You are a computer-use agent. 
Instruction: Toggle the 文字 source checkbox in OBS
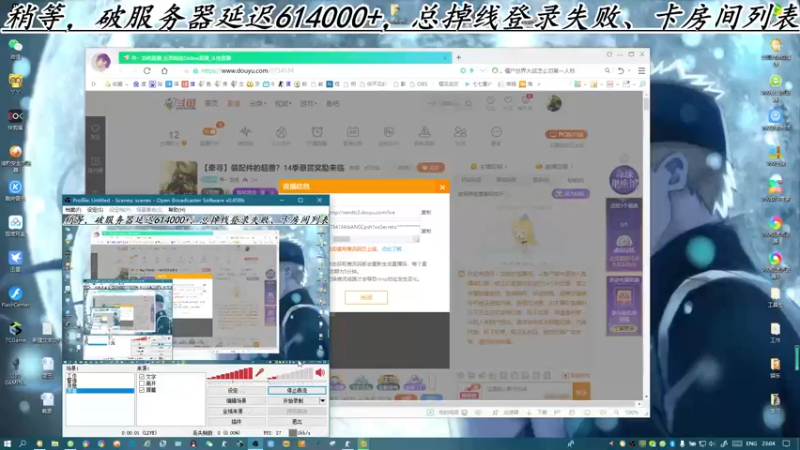pos(142,377)
